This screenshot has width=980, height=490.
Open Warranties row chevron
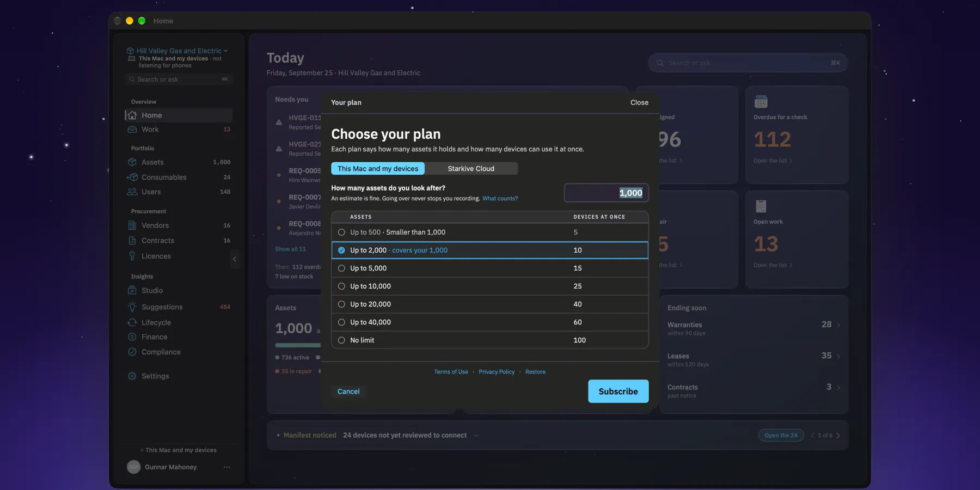coord(838,325)
